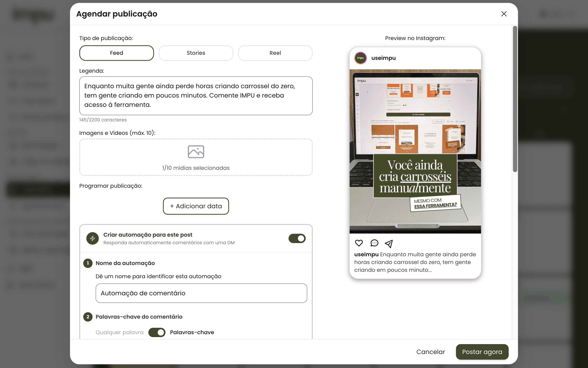Click the step 1 number badge
This screenshot has height=368, width=588.
point(88,263)
